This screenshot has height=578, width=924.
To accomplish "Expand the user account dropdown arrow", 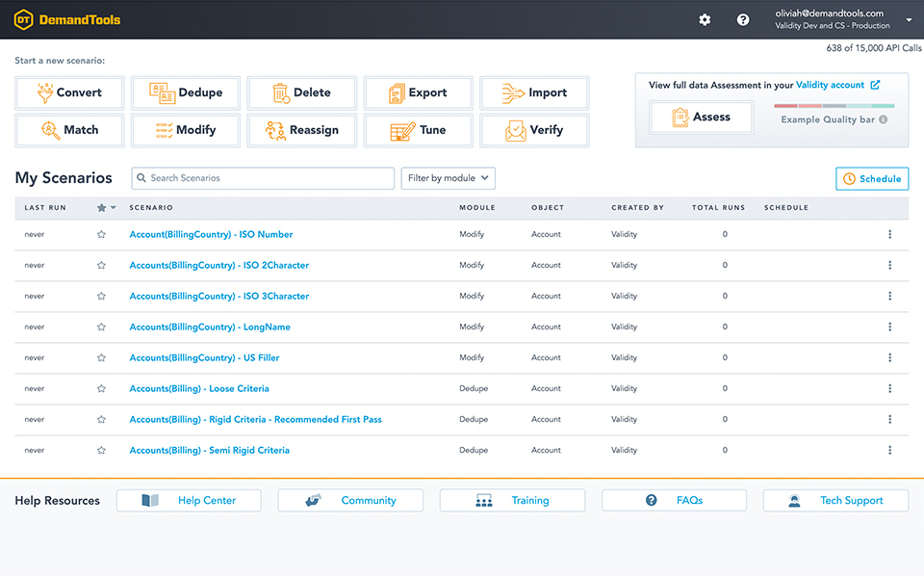I will pyautogui.click(x=909, y=20).
